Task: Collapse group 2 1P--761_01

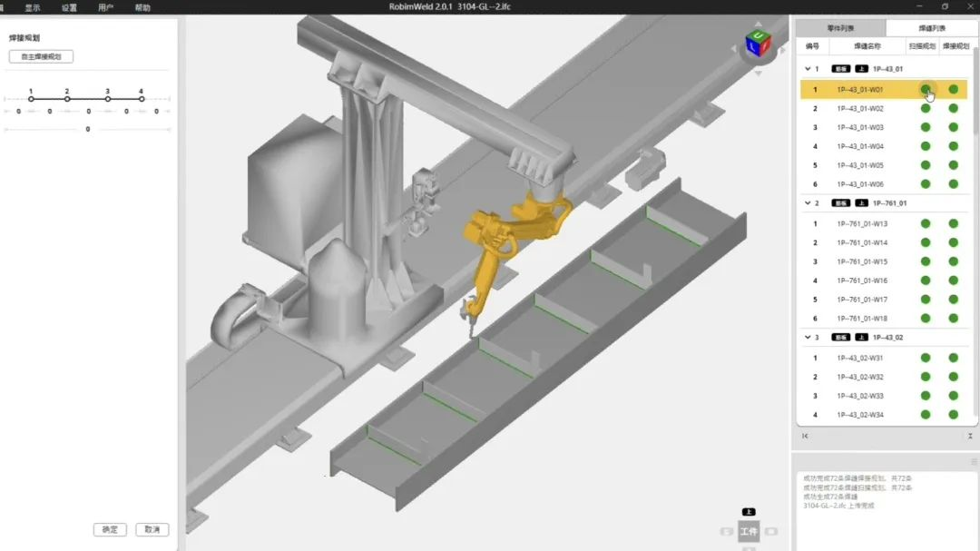Action: 808,203
